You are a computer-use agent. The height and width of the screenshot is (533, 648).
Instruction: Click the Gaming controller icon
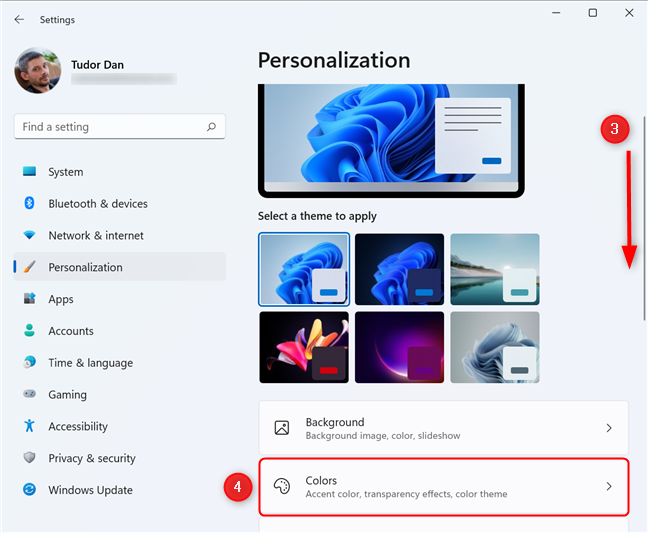tap(29, 394)
